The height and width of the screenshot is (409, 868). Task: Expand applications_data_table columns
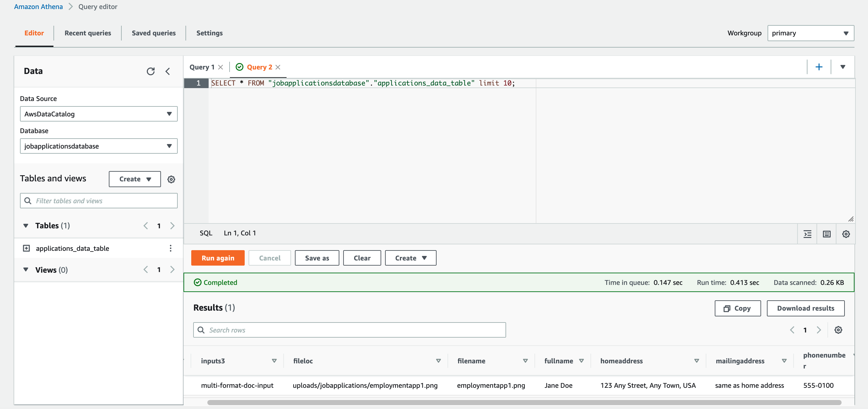pyautogui.click(x=26, y=248)
